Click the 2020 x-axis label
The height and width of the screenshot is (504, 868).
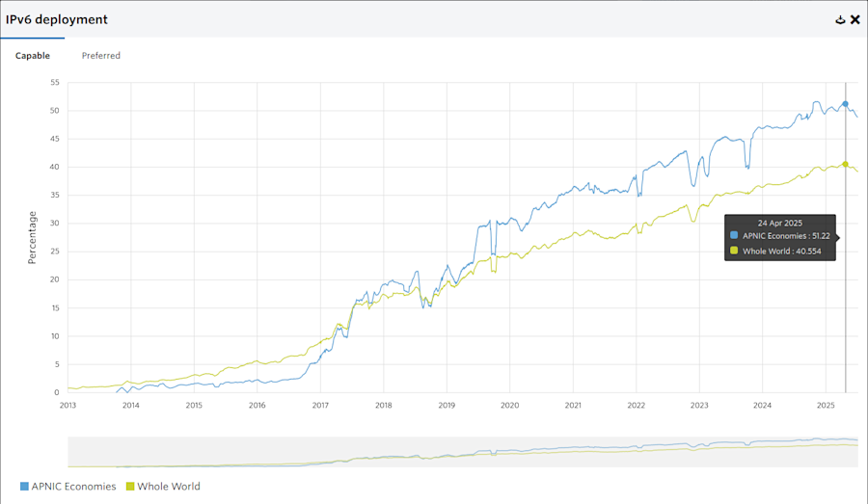click(510, 405)
